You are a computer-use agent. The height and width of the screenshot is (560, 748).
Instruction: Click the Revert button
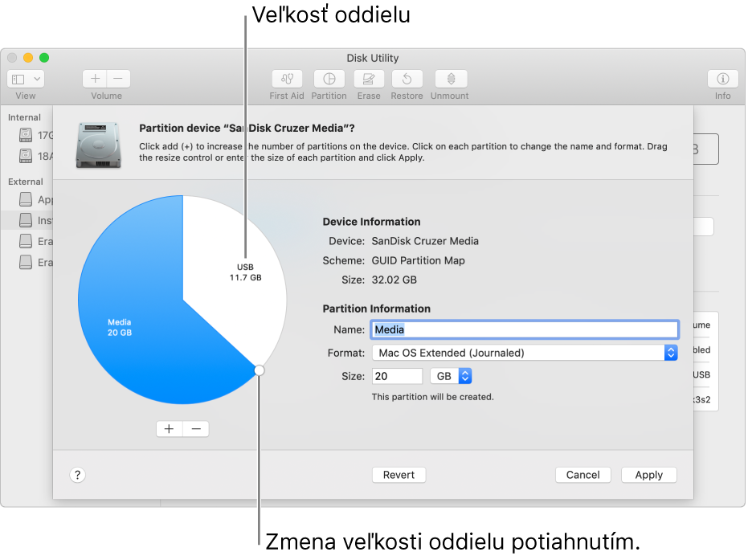point(399,475)
